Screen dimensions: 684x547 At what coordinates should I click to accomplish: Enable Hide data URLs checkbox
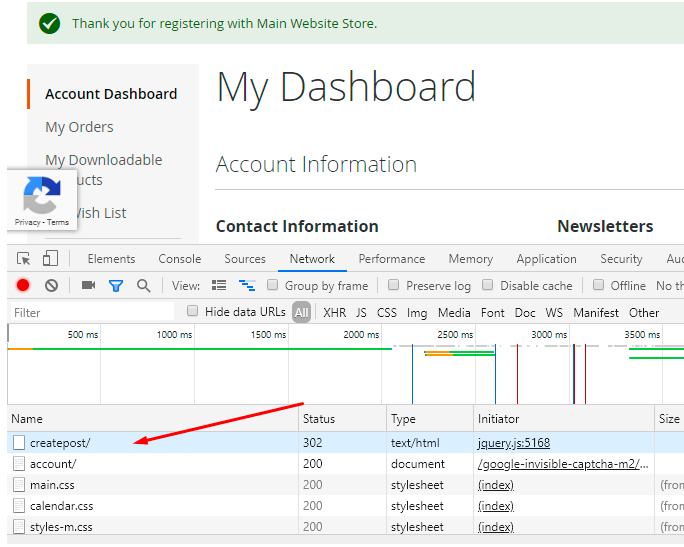coord(193,311)
